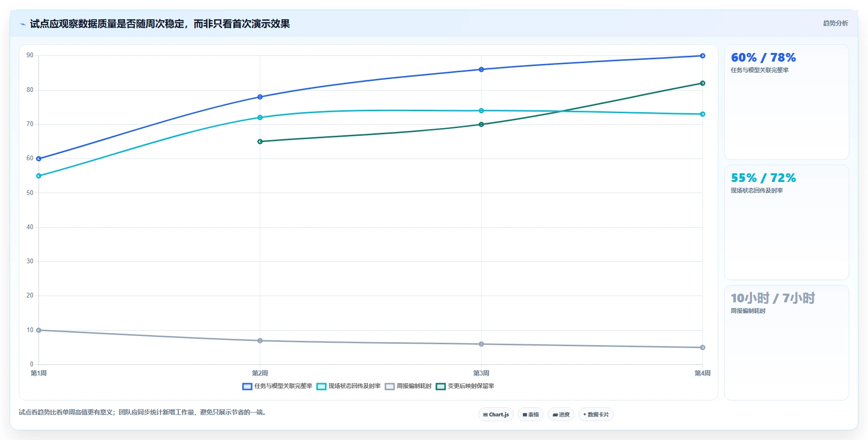
Task: Click the 60% / 78% metric card value
Action: [x=764, y=58]
